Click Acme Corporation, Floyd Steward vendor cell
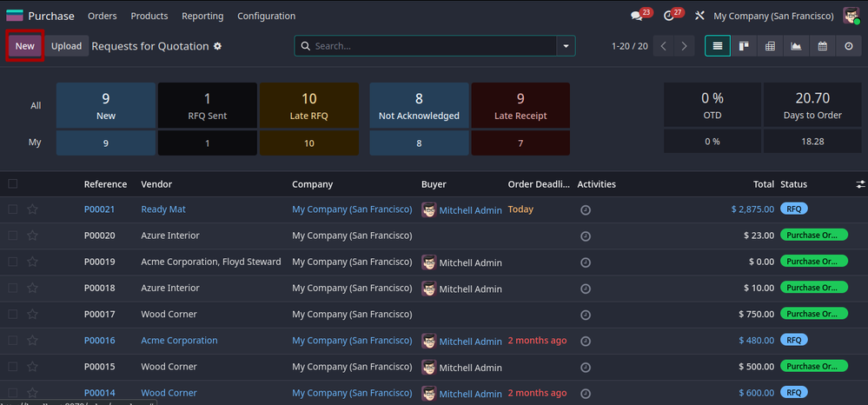This screenshot has width=868, height=405. click(211, 262)
